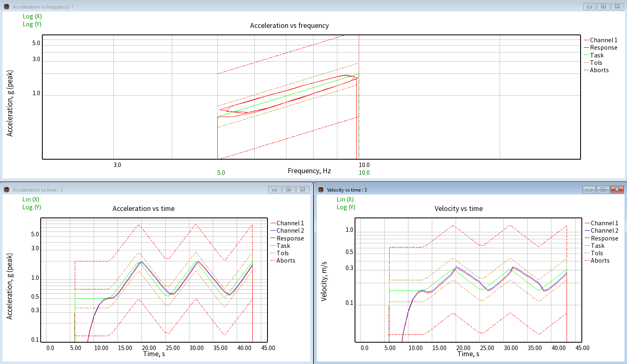This screenshot has height=364, width=627.
Task: Toggle Lin (X) in Acceleration vs time
Action: point(31,199)
